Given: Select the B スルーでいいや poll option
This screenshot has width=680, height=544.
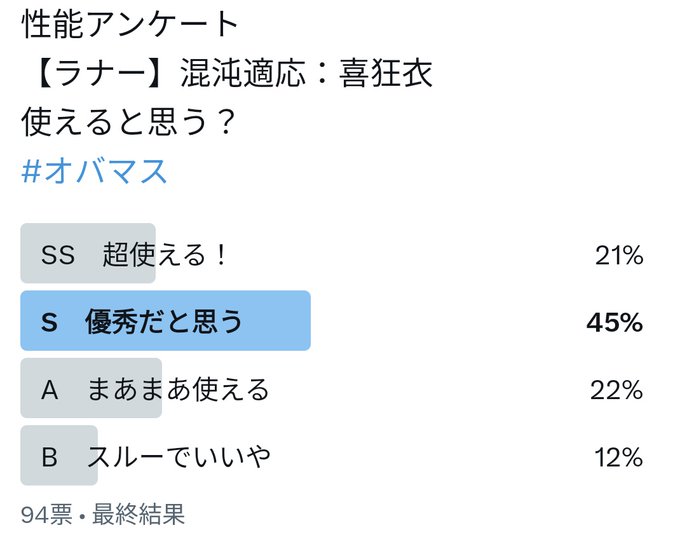Looking at the screenshot, I should coord(332,456).
